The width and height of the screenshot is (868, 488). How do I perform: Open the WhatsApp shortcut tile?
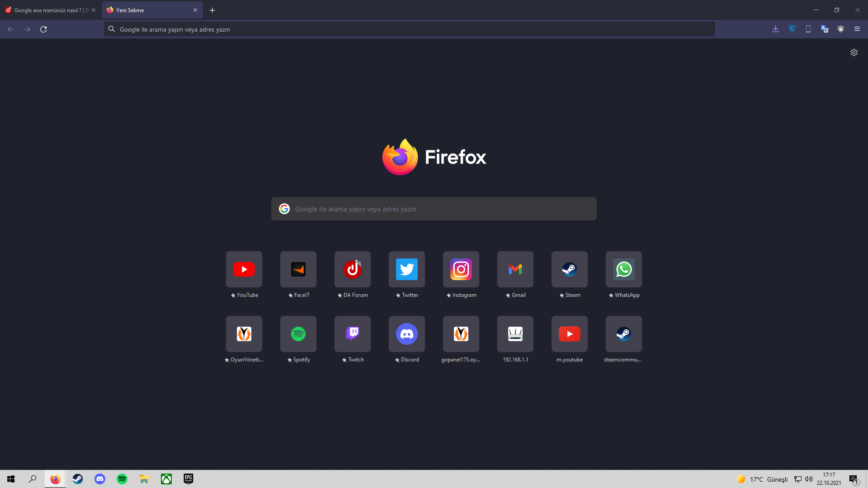coord(624,269)
